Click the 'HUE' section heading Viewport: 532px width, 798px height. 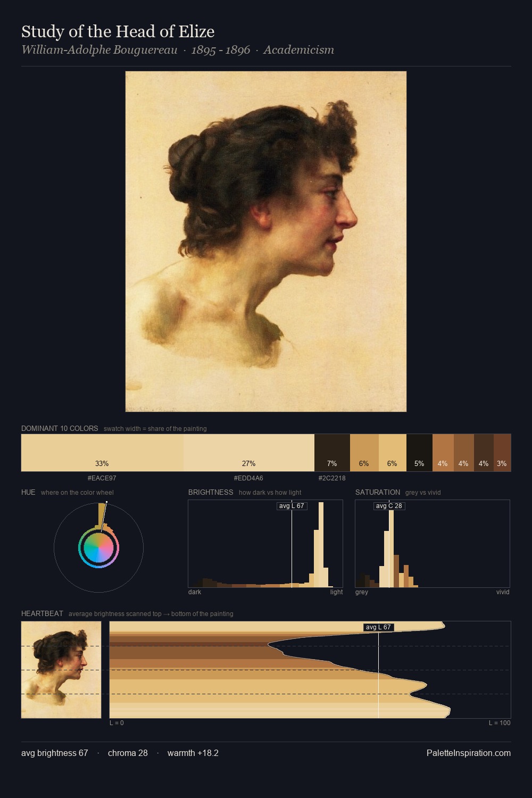pyautogui.click(x=28, y=492)
